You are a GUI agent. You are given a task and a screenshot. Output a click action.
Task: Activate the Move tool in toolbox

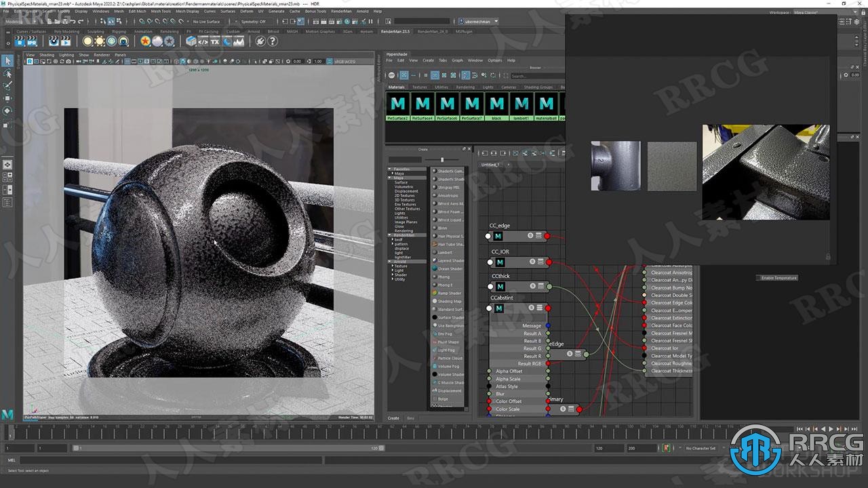[x=7, y=98]
